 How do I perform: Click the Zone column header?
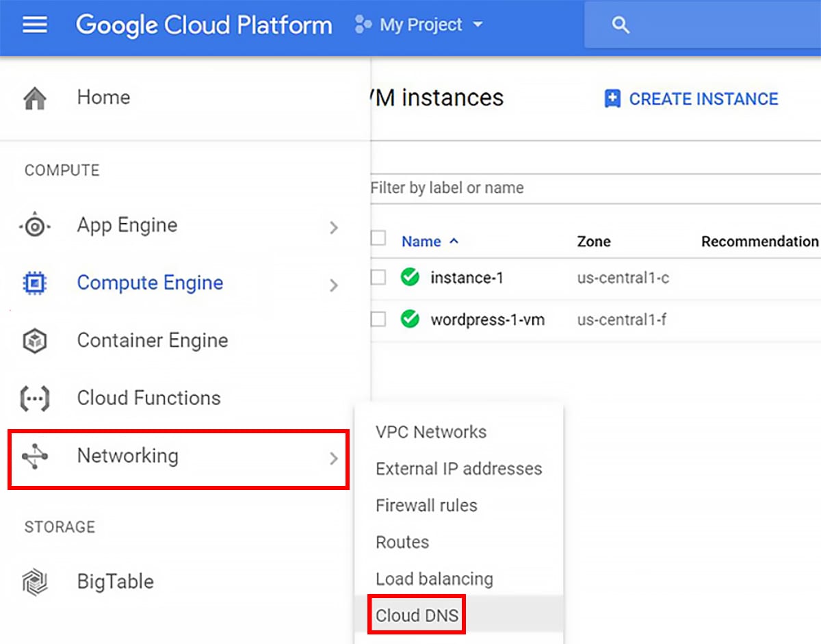(594, 242)
